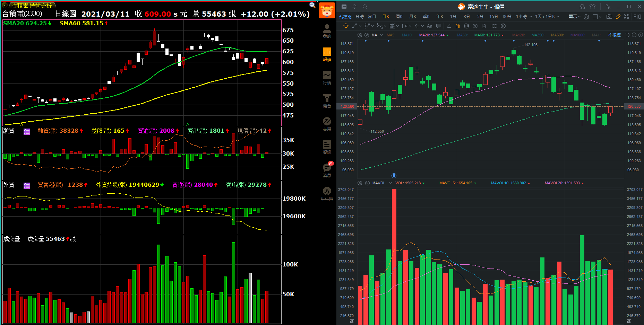Screen dimensions: 644x325
Task: Open 行情 (Market) in the sidebar
Action: (327, 78)
